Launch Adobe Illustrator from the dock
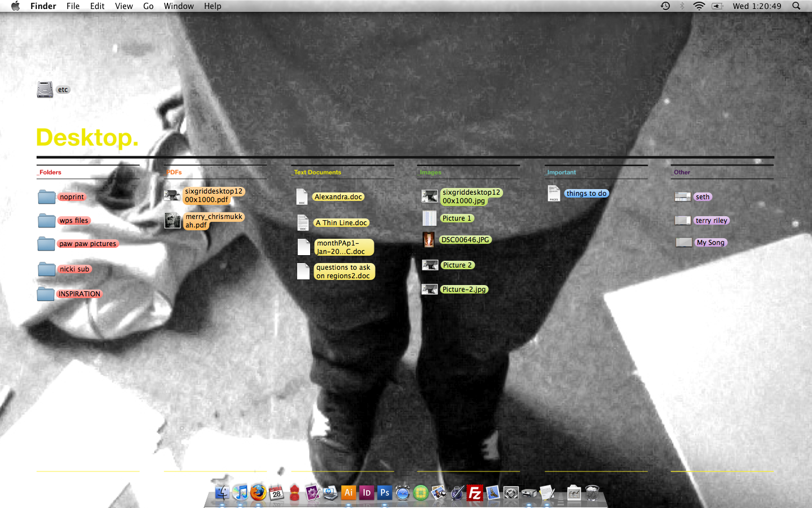This screenshot has height=508, width=812. [348, 493]
